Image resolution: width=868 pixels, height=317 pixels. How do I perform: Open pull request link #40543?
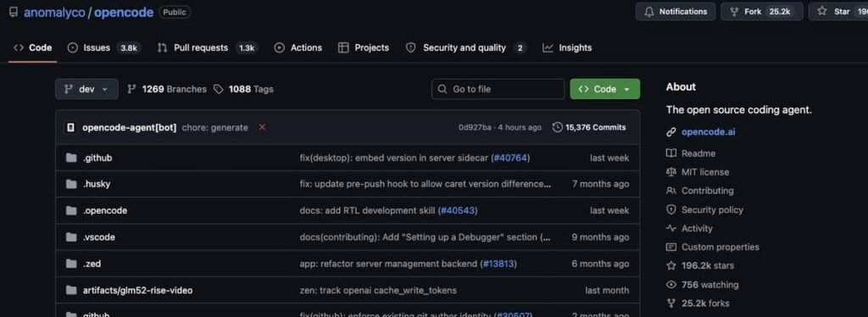coord(458,211)
